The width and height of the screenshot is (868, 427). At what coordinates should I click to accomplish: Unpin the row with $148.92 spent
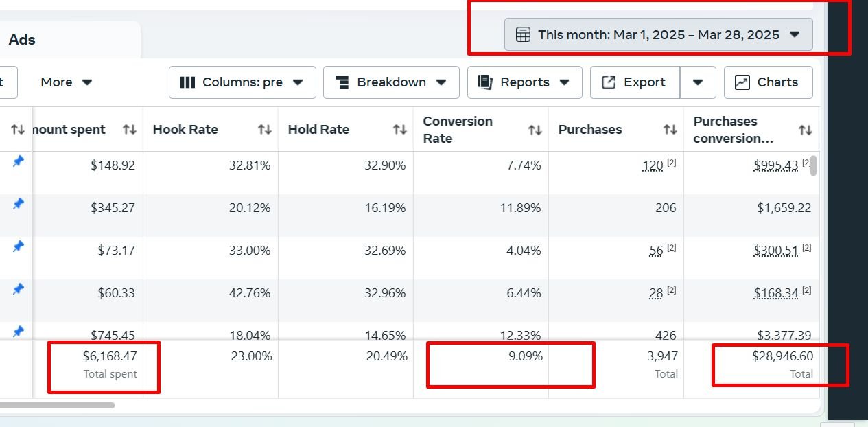point(19,161)
